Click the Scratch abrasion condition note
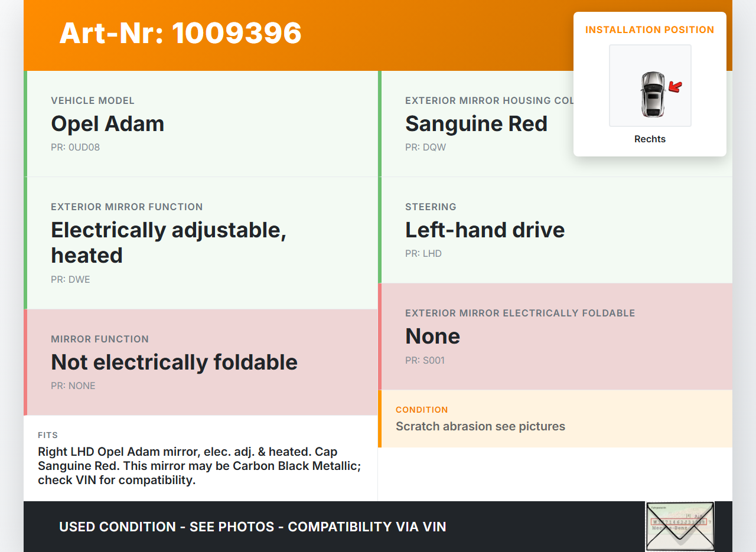Viewport: 756px width, 552px height. (x=480, y=426)
